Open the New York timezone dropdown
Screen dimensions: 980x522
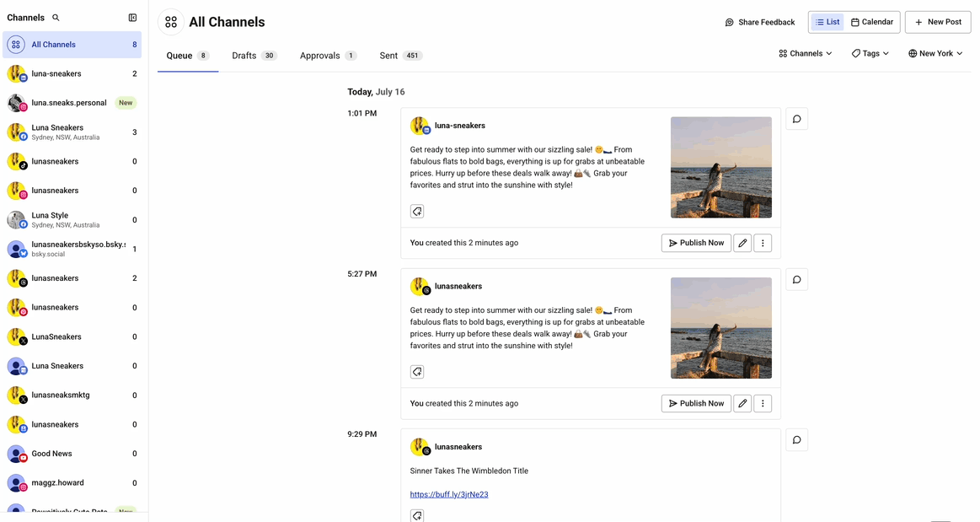(935, 54)
